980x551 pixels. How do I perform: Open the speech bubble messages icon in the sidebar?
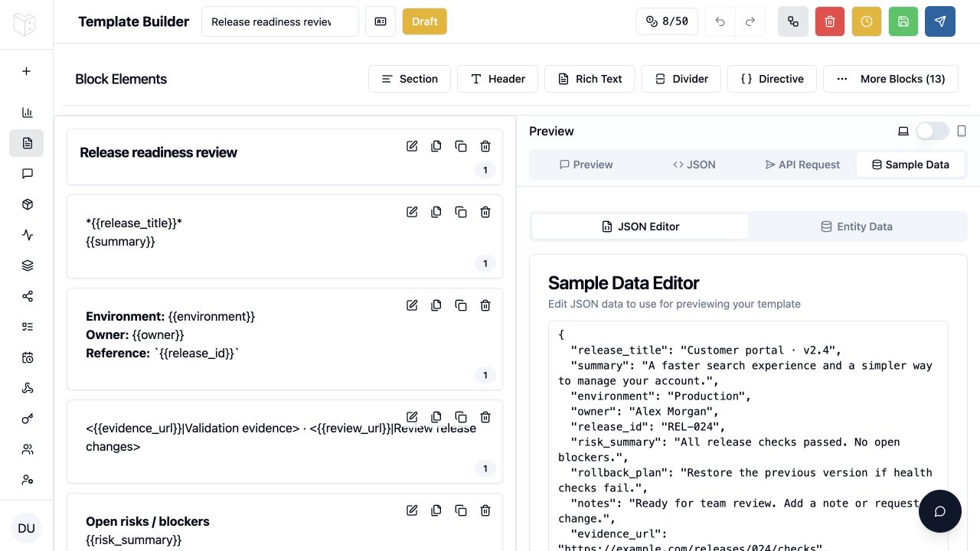[28, 174]
